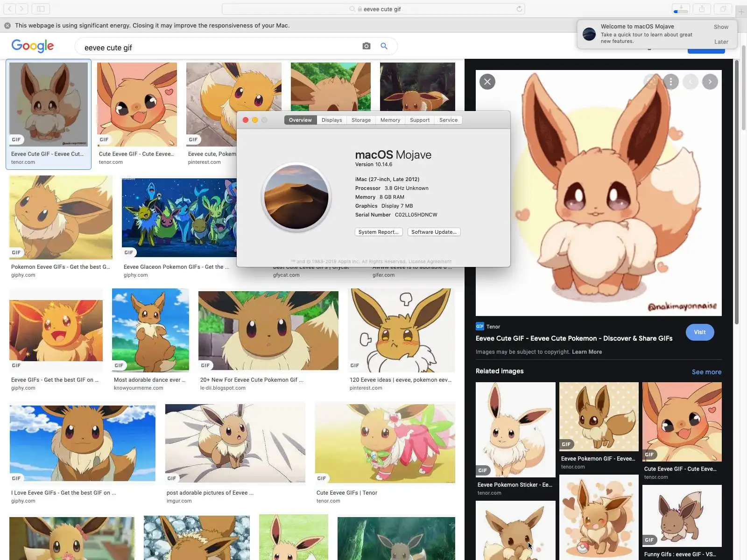Viewport: 747px width, 560px height.
Task: Go forward using Safari's forward arrow
Action: [22, 9]
